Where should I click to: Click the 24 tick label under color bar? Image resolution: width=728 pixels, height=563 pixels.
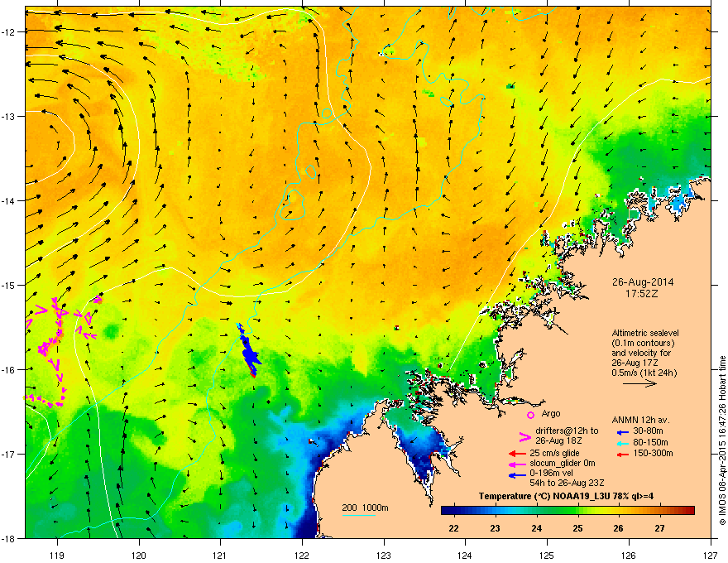[536, 528]
